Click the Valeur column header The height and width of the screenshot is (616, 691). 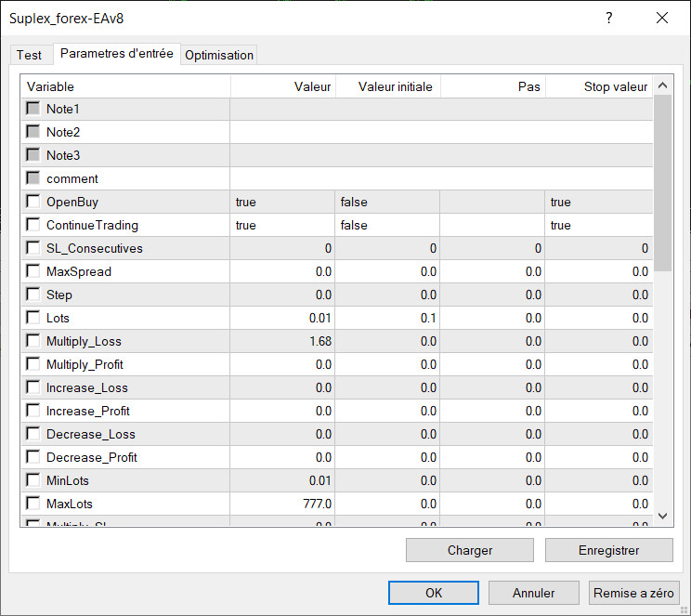click(282, 86)
